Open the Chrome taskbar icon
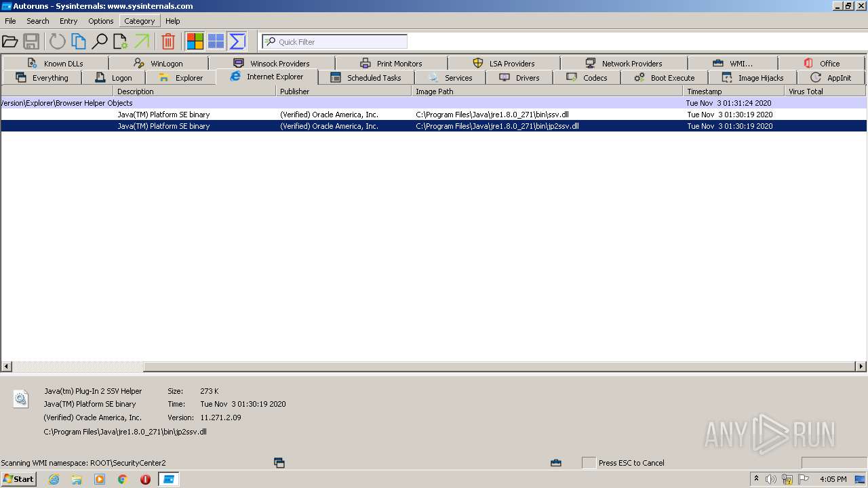Screen dimensions: 868x488 (x=123, y=479)
